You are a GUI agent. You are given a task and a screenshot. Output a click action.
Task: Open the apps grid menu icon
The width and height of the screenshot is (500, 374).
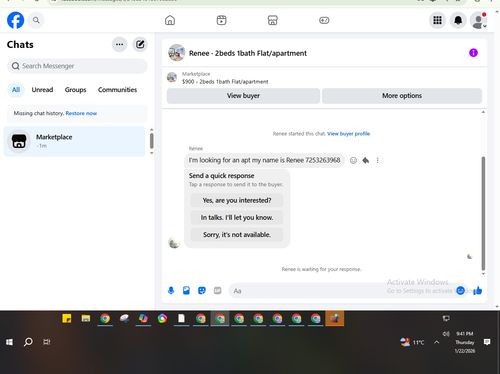[437, 20]
